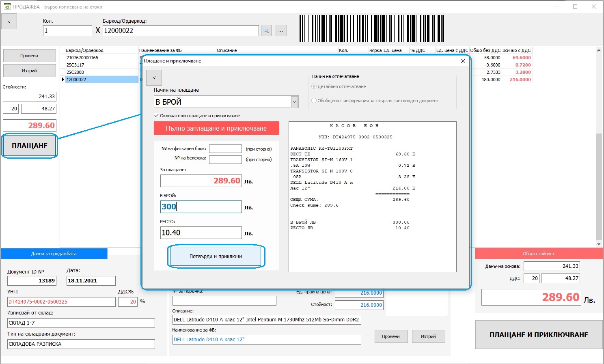The width and height of the screenshot is (604, 364).
Task: Click Пълно заплащане и приключване button
Action: point(216,128)
